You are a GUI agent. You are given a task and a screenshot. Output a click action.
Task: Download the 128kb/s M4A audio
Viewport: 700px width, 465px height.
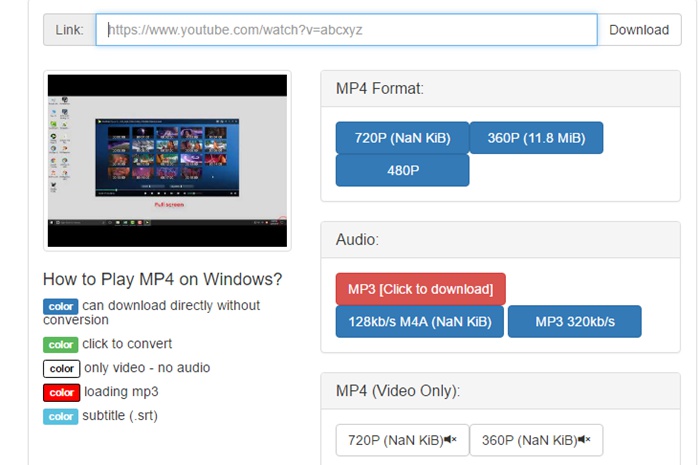[420, 322]
